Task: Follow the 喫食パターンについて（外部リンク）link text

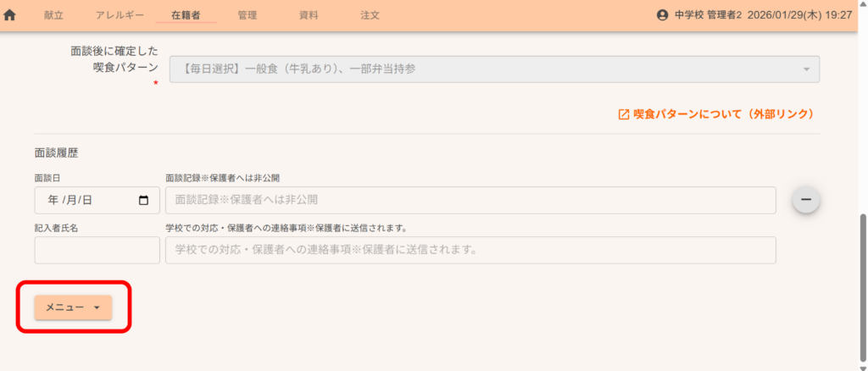Action: 724,114
